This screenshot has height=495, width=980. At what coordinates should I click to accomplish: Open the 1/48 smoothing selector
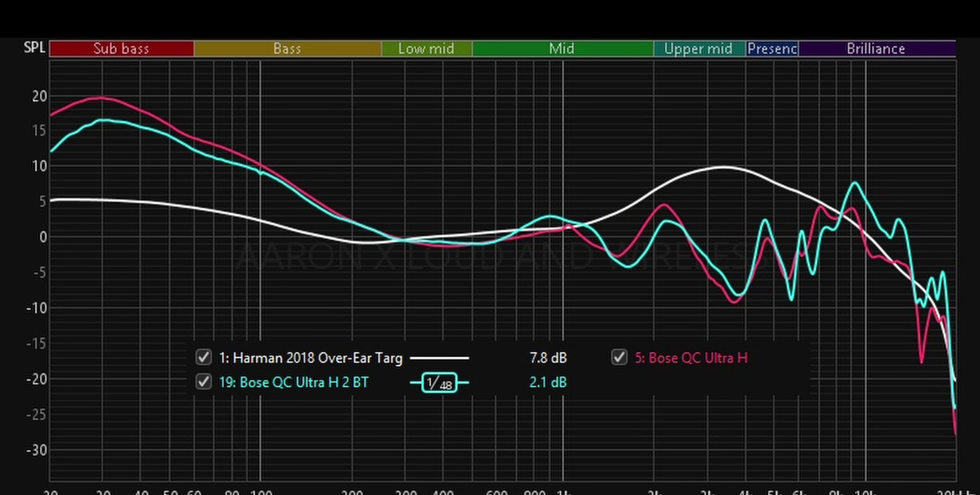[439, 382]
